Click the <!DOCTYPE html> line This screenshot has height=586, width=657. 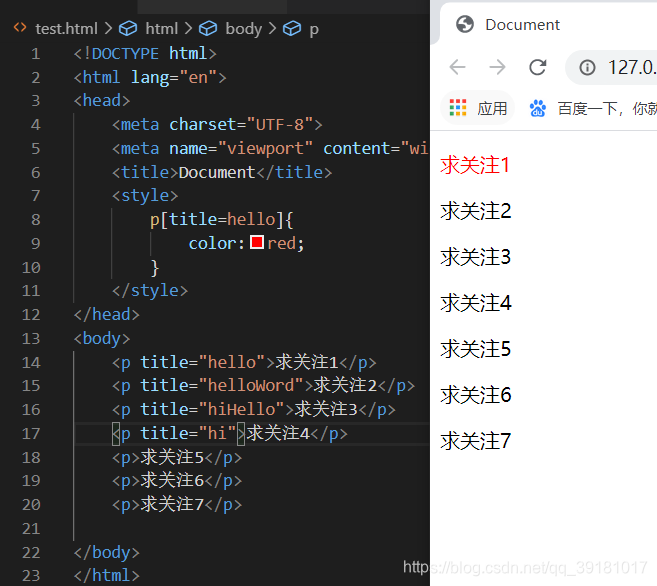[145, 53]
